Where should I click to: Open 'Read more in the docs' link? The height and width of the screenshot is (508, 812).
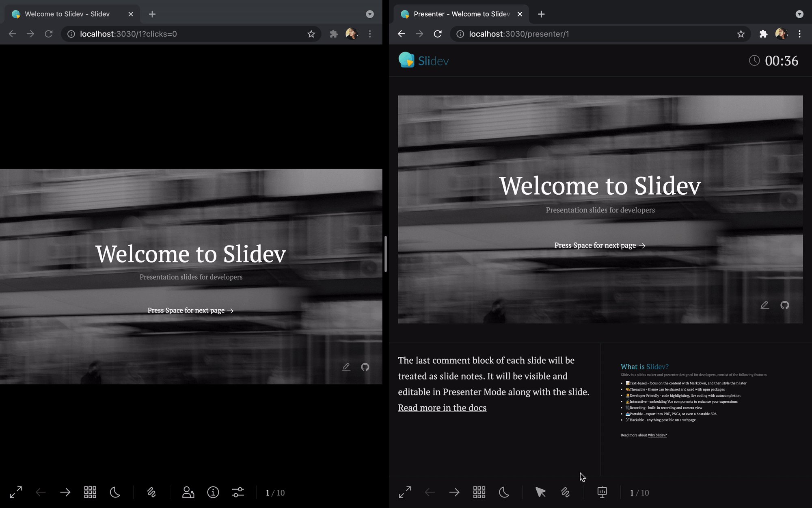tap(442, 408)
